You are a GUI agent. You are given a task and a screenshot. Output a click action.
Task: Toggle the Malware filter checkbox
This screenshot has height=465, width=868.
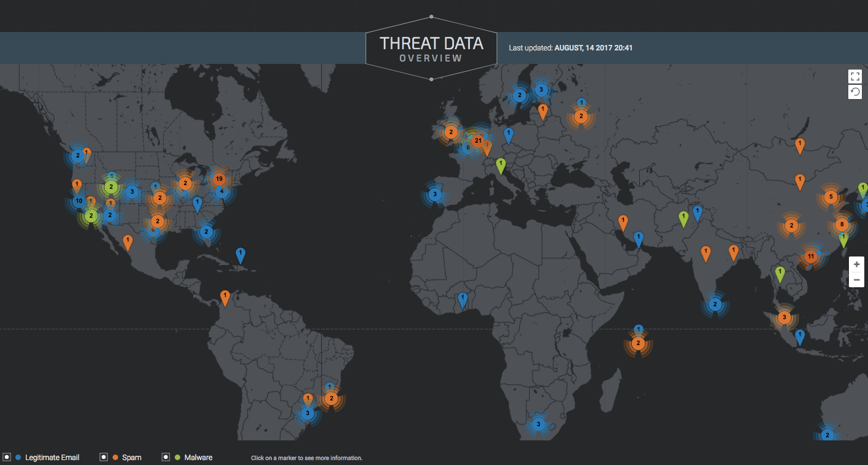(165, 457)
